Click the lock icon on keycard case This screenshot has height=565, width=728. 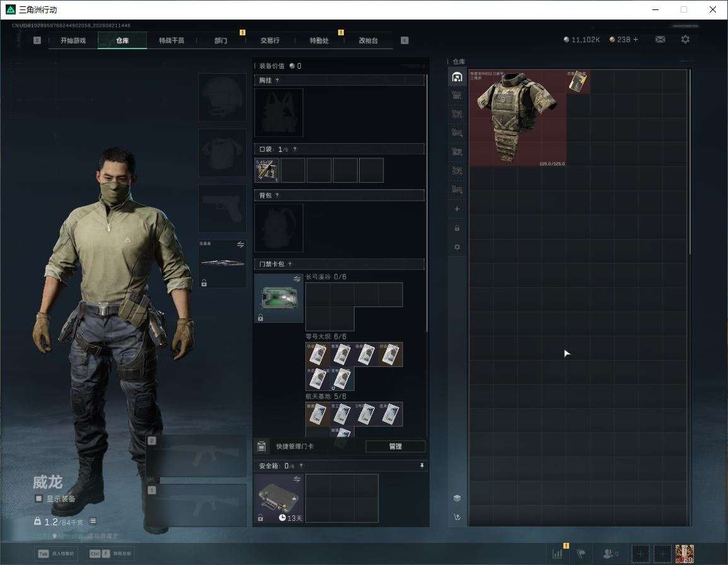(x=261, y=318)
